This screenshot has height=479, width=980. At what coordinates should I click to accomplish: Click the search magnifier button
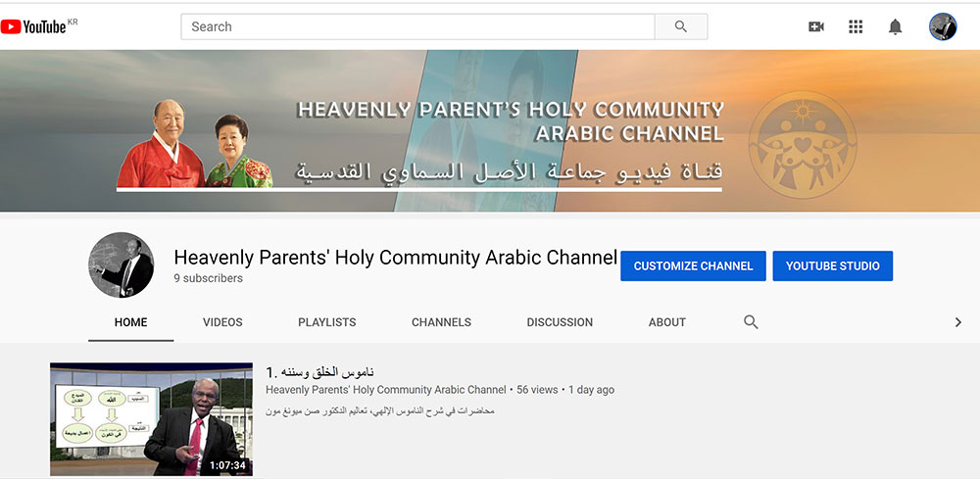click(x=681, y=26)
